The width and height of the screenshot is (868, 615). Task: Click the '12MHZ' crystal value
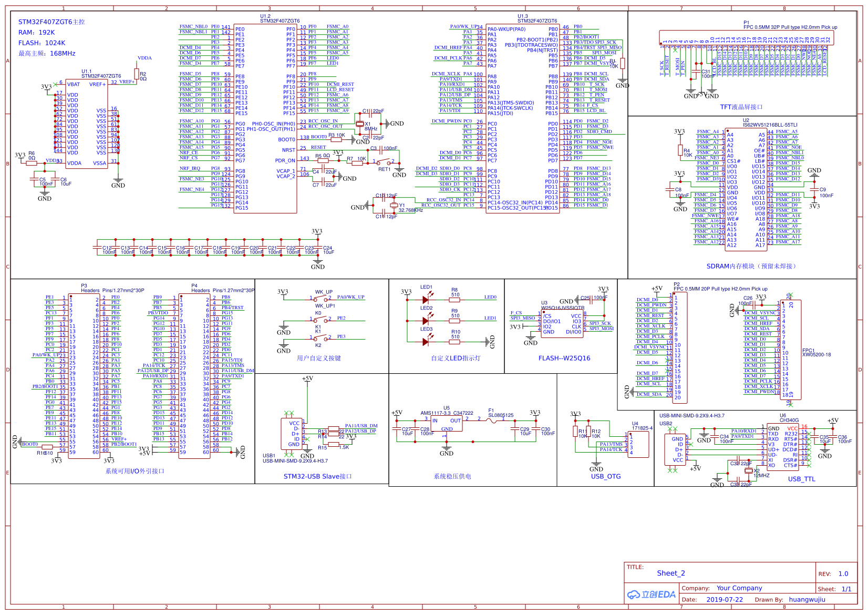coord(762,476)
